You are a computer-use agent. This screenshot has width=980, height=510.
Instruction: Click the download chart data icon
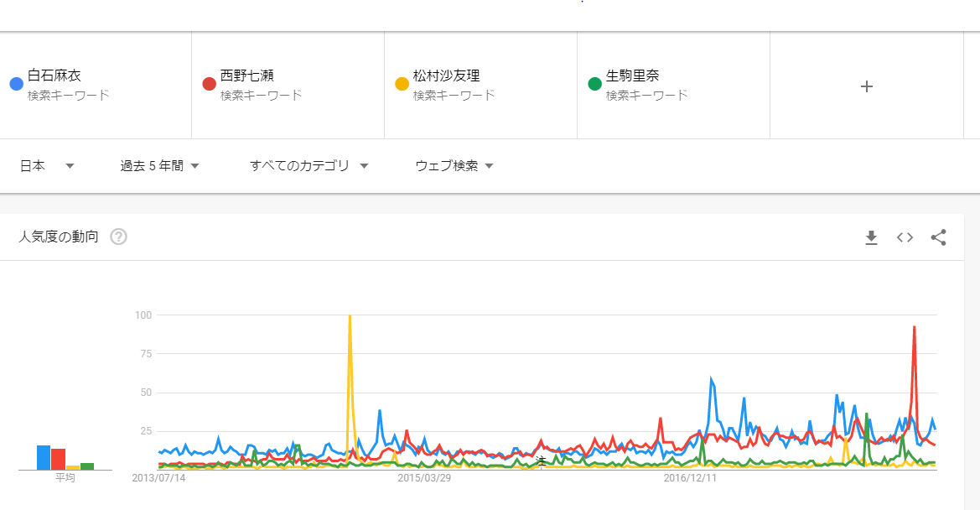pos(871,237)
